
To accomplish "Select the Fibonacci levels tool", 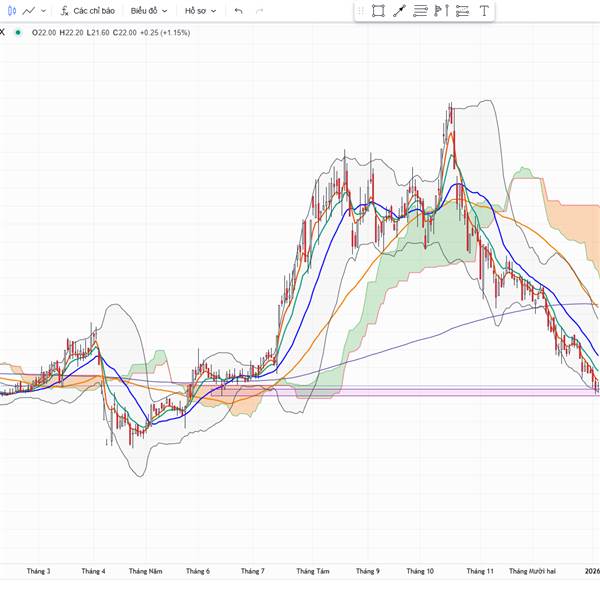I will pos(462,11).
